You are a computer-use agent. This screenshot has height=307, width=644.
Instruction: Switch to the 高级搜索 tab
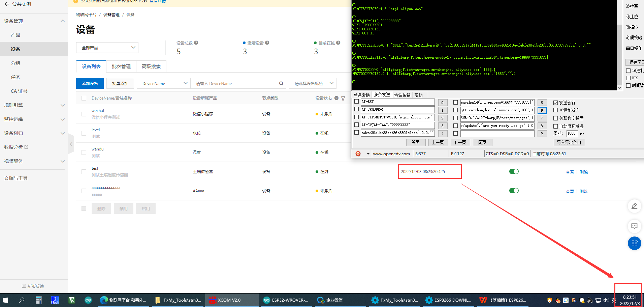pyautogui.click(x=151, y=66)
